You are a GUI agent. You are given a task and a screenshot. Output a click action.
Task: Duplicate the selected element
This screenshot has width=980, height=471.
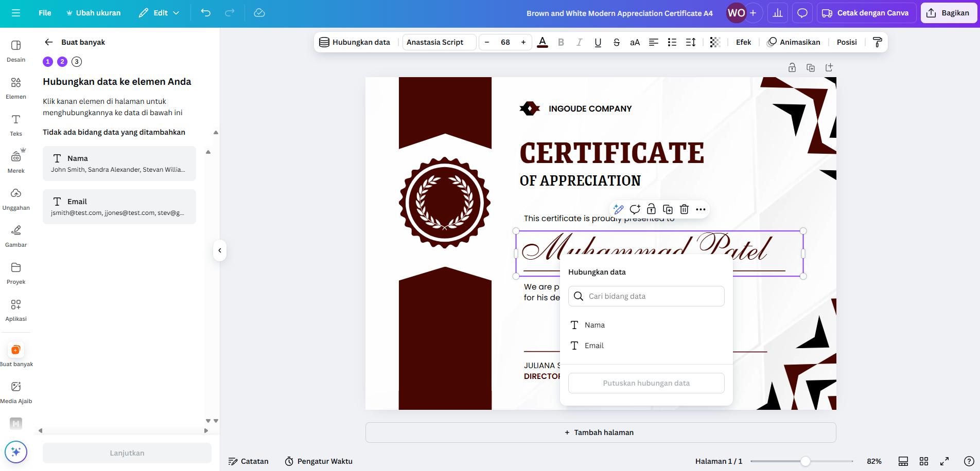click(668, 209)
